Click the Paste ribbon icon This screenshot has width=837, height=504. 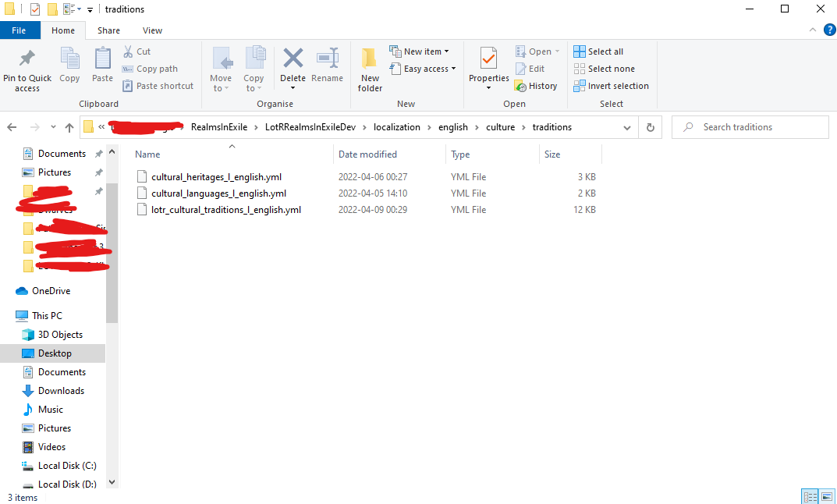coord(102,58)
